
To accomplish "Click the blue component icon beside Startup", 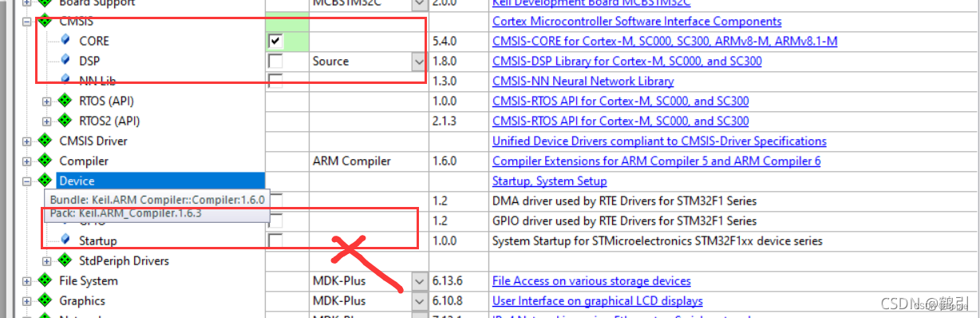I will tap(65, 240).
